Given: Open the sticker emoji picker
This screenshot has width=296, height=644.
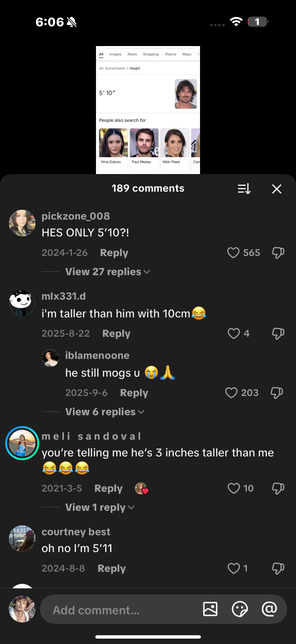Looking at the screenshot, I should [239, 609].
